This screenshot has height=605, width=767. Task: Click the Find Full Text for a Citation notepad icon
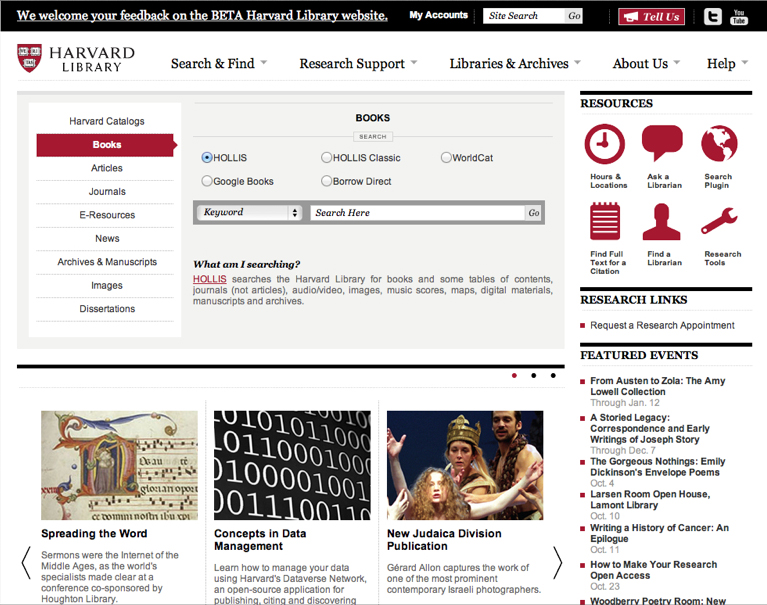click(605, 221)
